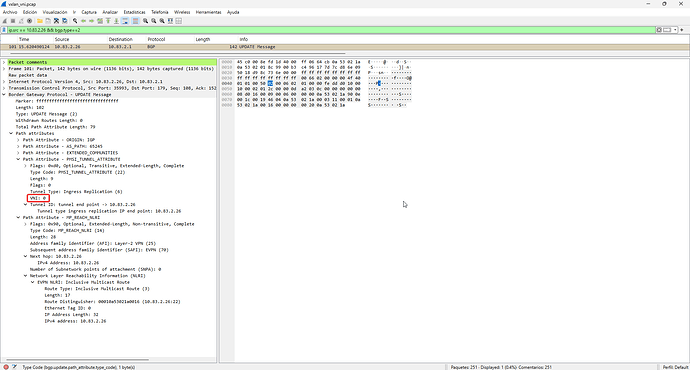Screen dimensions: 690x370
Task: Click the last toolbar layout icon
Action: click(x=178, y=21)
